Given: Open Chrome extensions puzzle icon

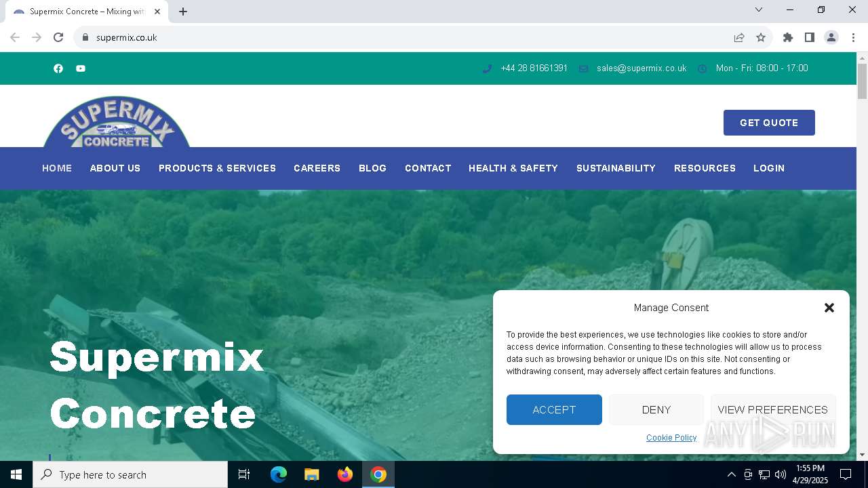Looking at the screenshot, I should click(788, 37).
